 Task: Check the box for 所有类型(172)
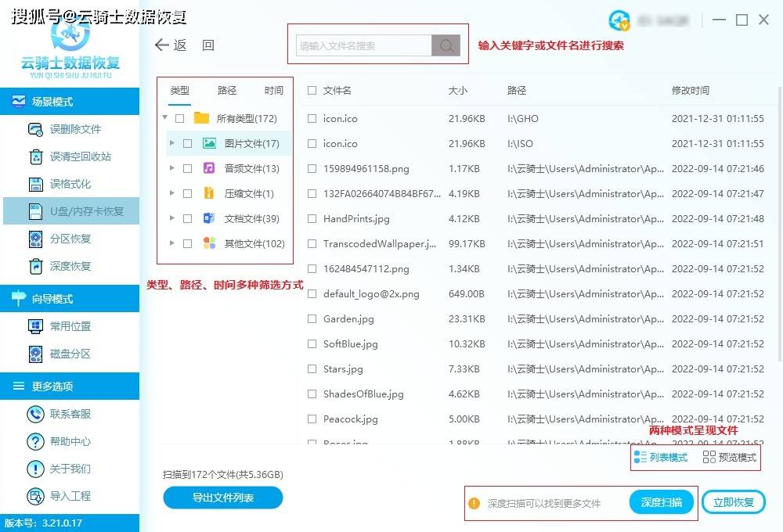point(180,119)
